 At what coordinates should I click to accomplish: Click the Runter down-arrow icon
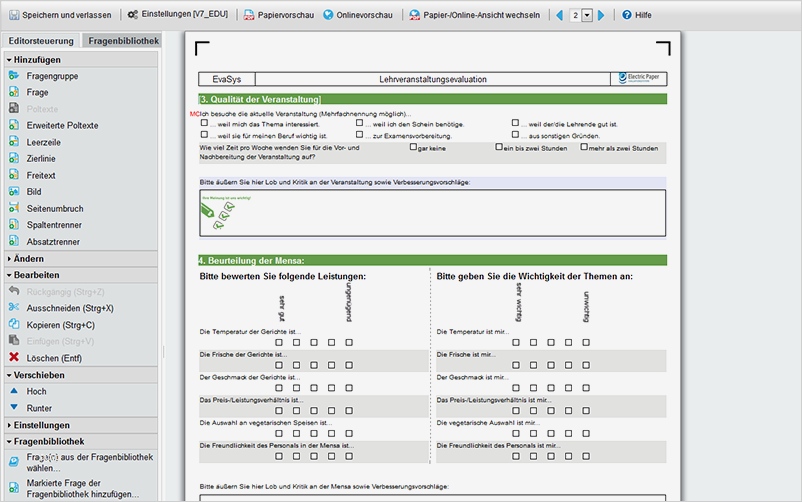coord(14,407)
